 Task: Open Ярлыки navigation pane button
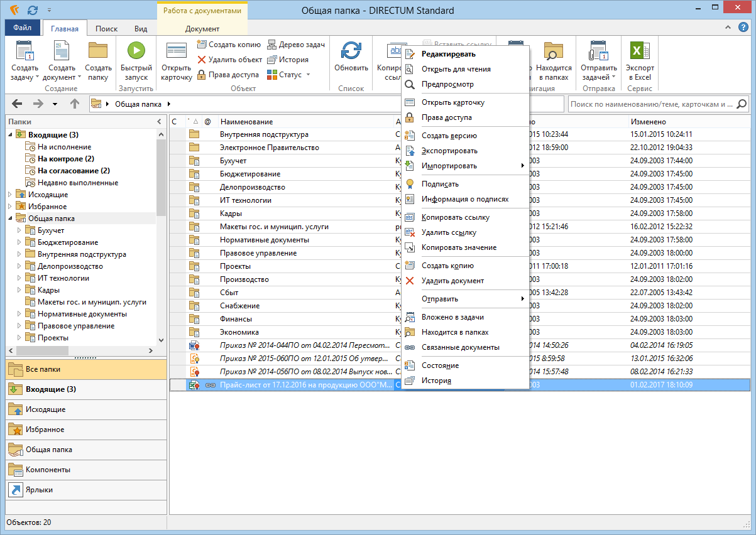pos(86,490)
